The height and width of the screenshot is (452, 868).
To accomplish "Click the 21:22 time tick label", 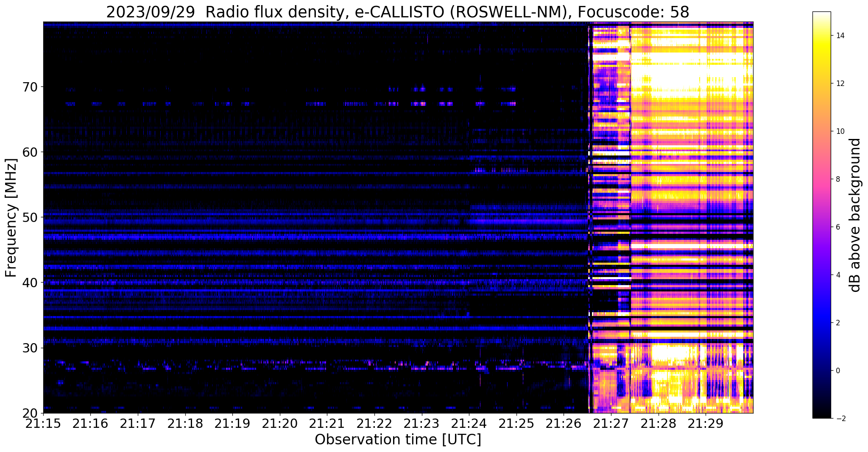I will (x=374, y=423).
